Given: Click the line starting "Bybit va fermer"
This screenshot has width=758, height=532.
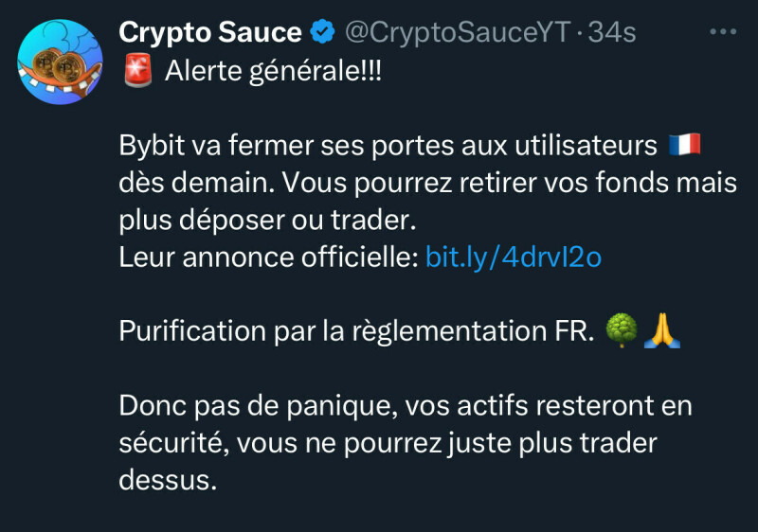Looking at the screenshot, I should 388,147.
